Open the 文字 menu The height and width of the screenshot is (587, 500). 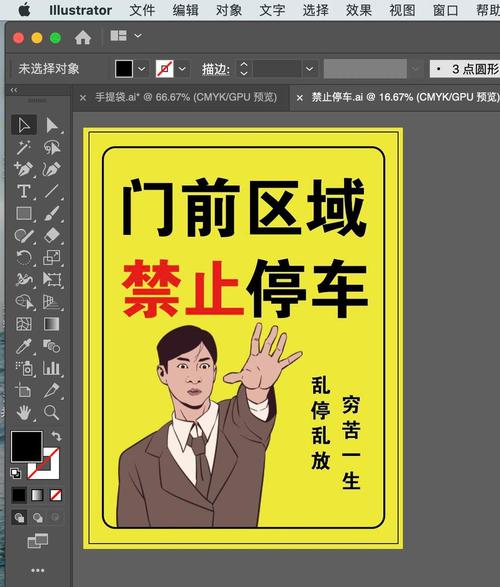(272, 10)
